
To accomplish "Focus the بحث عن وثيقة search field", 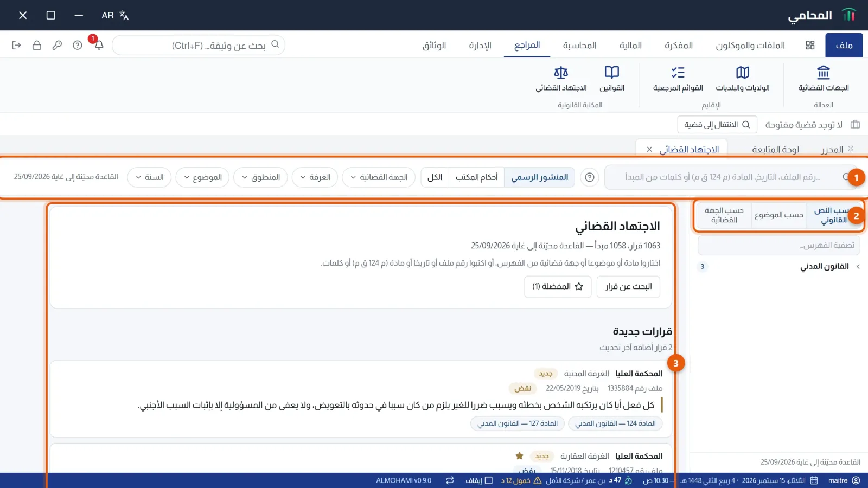I will 199,45.
